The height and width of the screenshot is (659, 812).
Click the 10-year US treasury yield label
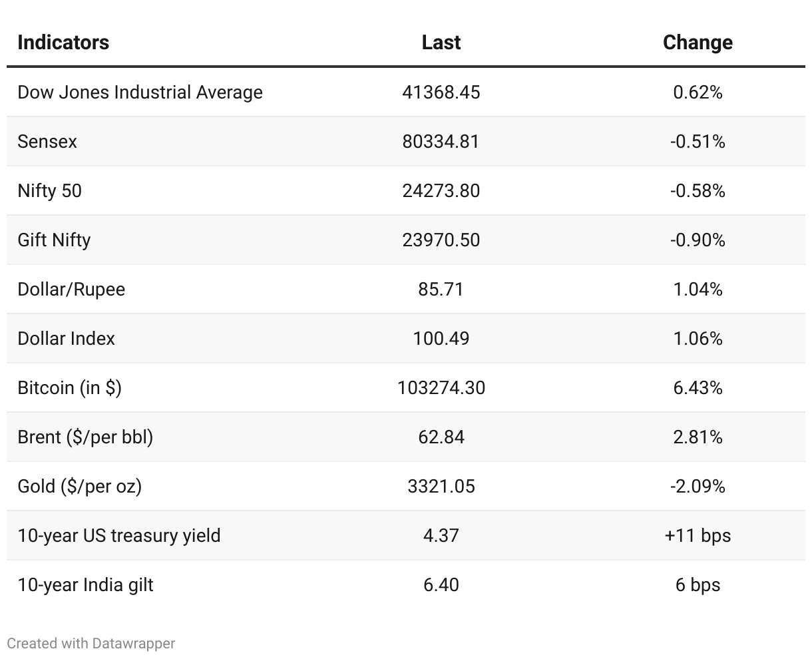pos(118,535)
